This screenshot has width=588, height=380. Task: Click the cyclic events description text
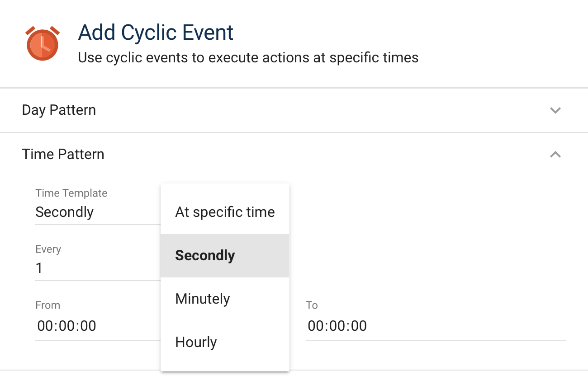coord(248,57)
